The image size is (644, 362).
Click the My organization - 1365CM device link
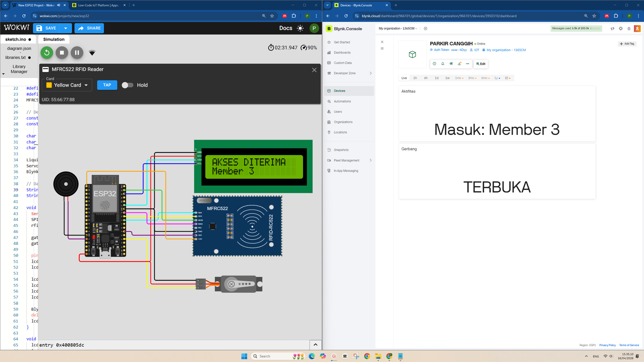pos(506,50)
